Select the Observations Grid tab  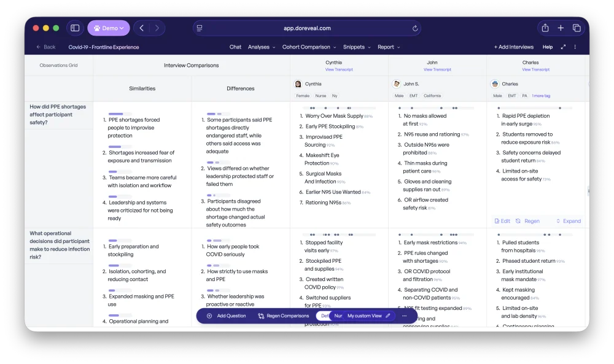[59, 65]
